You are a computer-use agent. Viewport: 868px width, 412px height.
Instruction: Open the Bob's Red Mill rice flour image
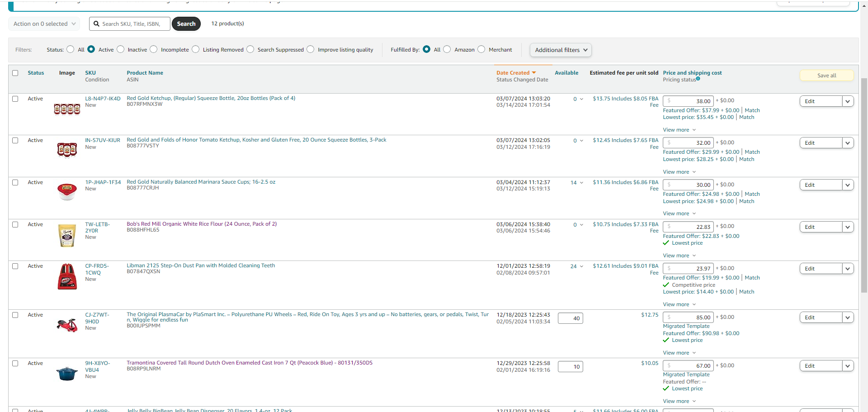coord(67,236)
